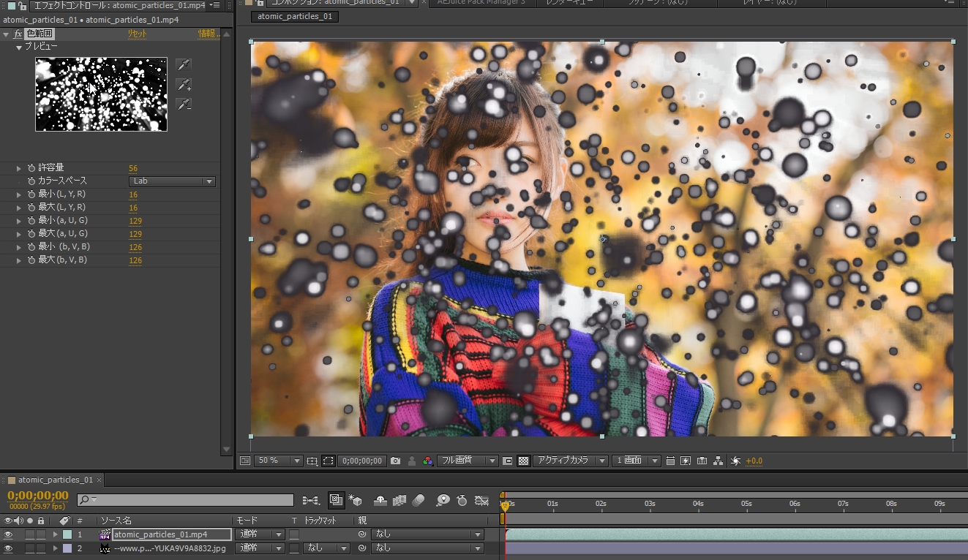Open the effect controls panel menu icon
Viewport: 968px width, 560px height.
tap(215, 5)
